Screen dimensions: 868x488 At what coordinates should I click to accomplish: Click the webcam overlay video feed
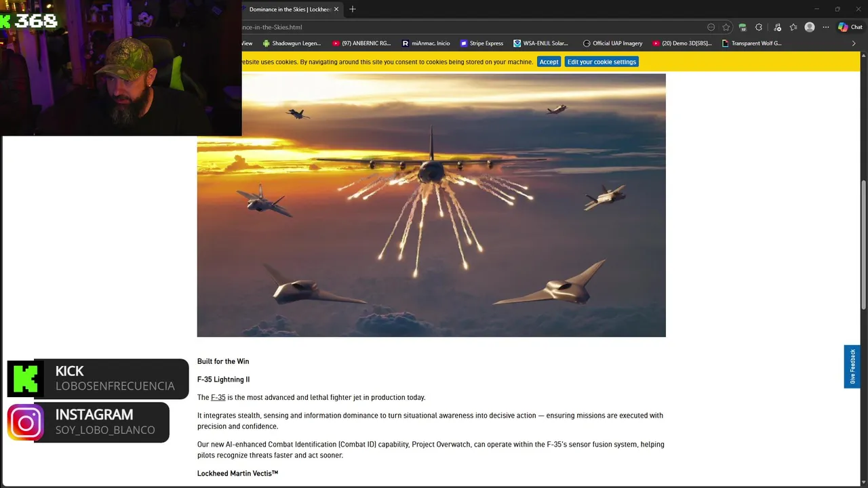click(121, 68)
